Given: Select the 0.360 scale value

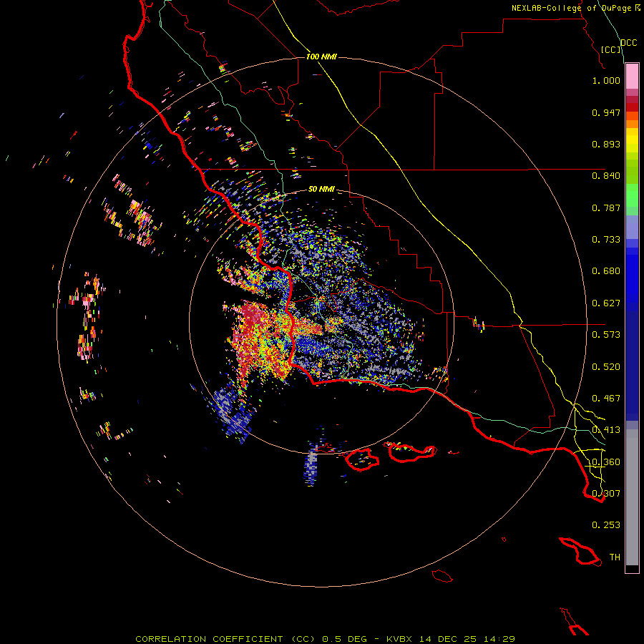Looking at the screenshot, I should pyautogui.click(x=606, y=462).
